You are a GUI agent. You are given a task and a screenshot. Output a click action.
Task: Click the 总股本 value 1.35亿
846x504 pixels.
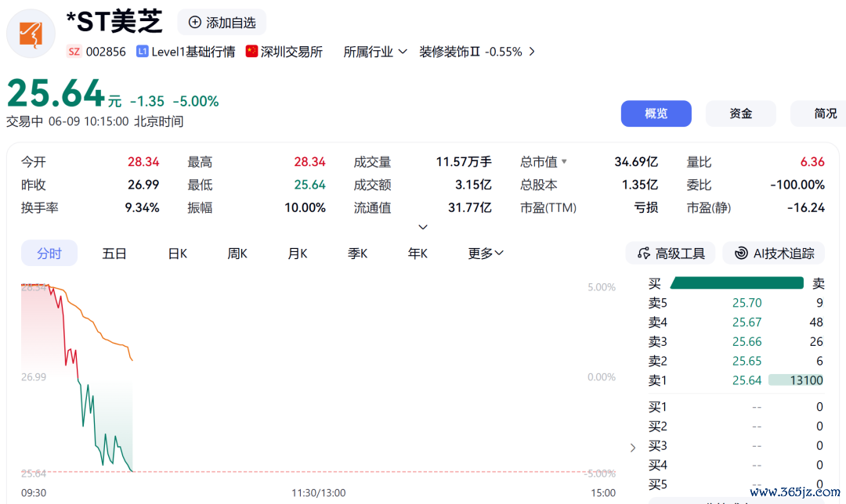(640, 185)
